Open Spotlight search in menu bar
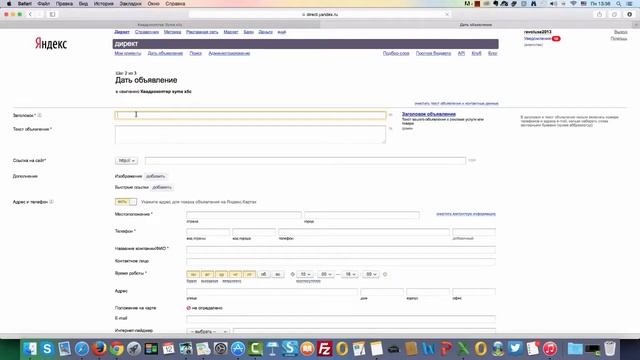 tap(619, 4)
